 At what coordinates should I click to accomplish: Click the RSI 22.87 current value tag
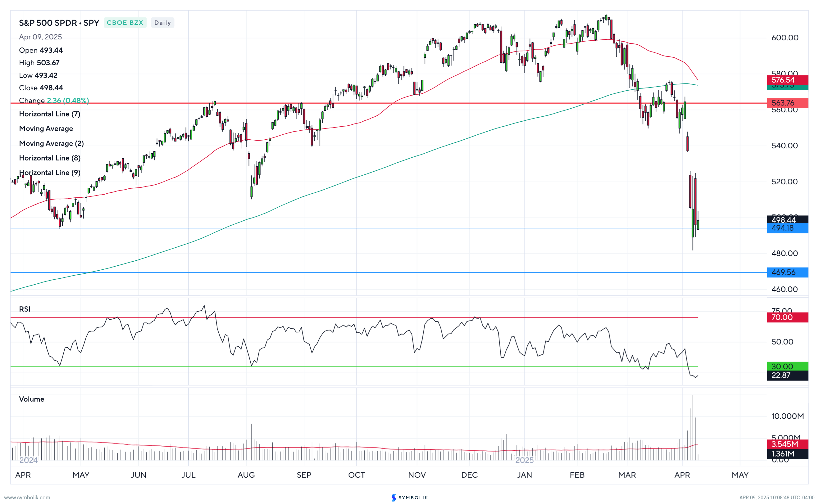pyautogui.click(x=787, y=375)
